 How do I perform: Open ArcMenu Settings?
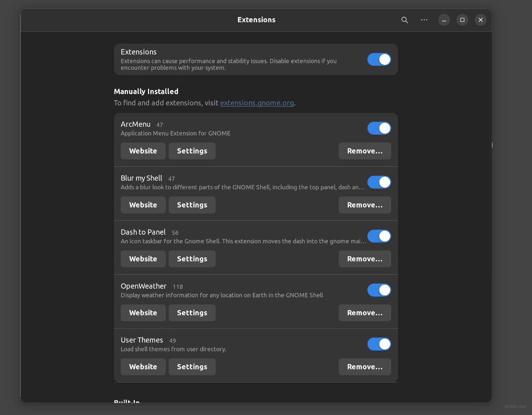tap(192, 151)
